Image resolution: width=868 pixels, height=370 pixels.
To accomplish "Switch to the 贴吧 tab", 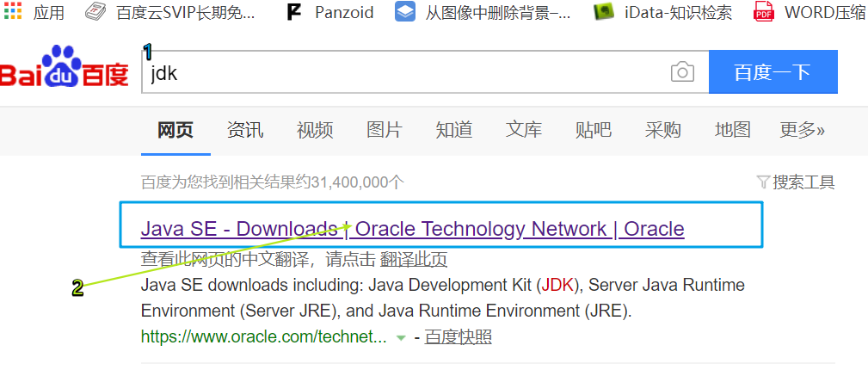I will tap(594, 130).
